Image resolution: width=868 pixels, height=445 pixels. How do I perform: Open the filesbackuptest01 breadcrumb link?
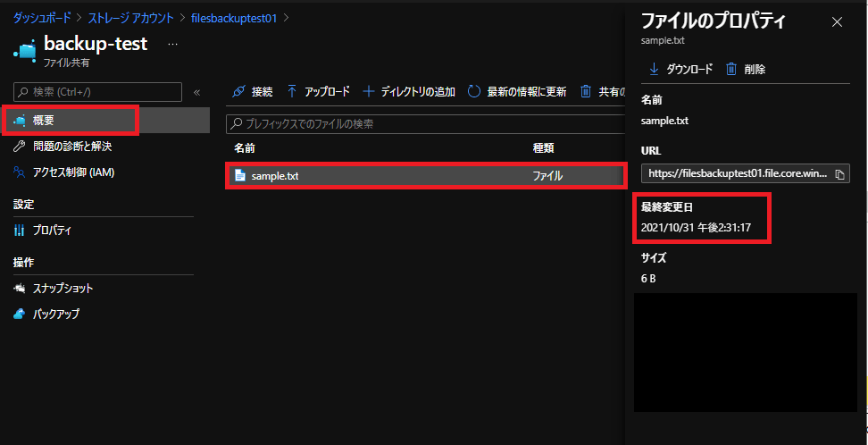pos(233,18)
